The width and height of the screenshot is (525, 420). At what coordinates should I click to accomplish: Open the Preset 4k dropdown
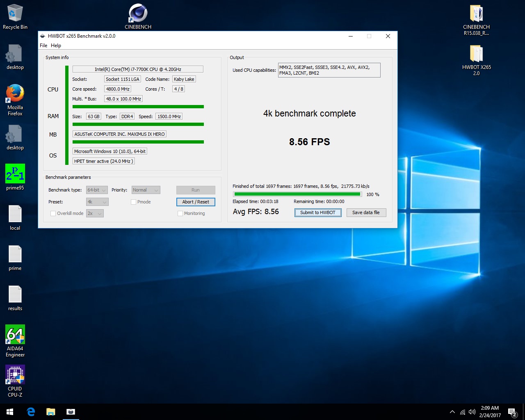coord(97,202)
